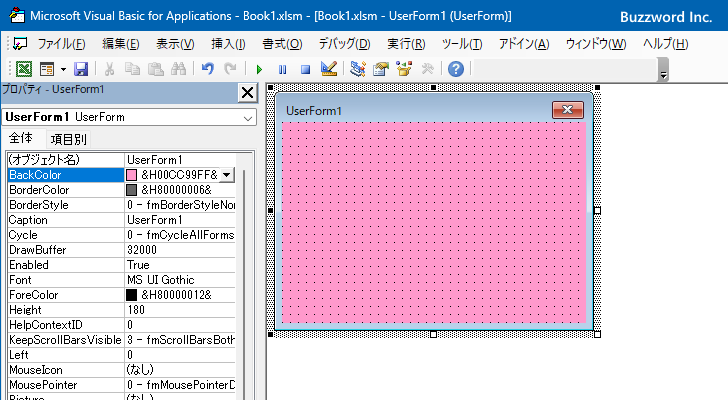The image size is (728, 400).
Task: Save the workbook with the floppy disk icon
Action: pos(81,69)
